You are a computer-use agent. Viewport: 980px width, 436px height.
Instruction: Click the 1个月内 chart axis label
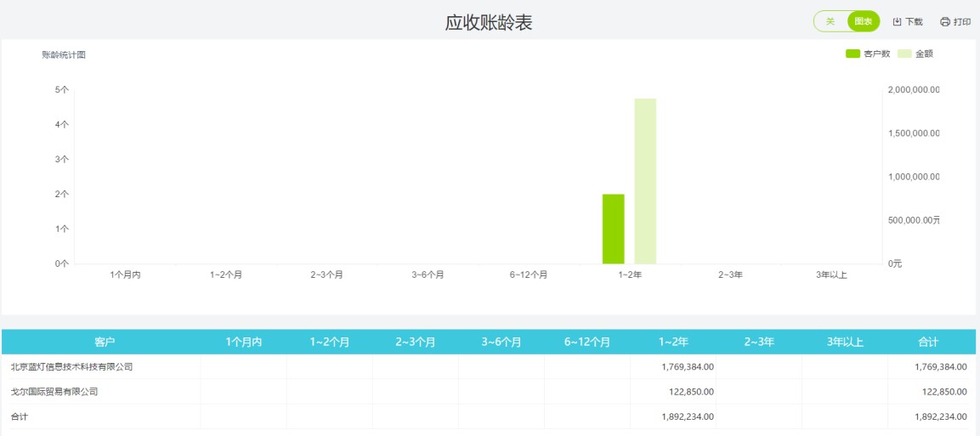click(125, 275)
